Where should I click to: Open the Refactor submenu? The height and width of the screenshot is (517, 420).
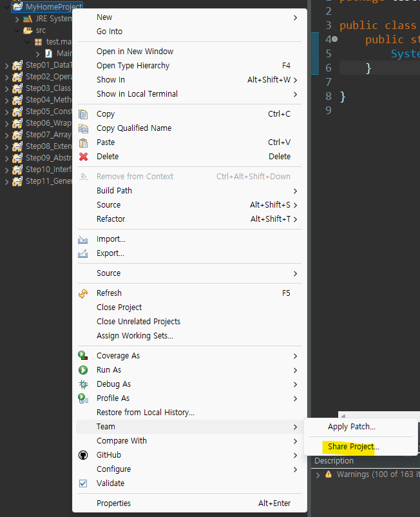coord(189,219)
